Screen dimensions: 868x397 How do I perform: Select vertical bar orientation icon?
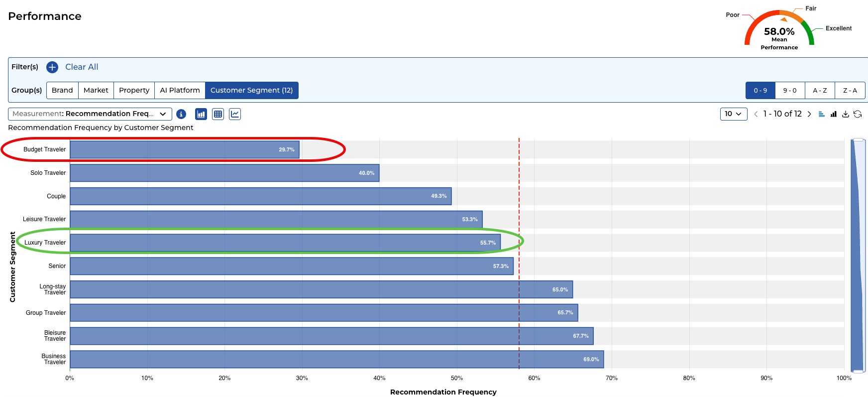coord(834,114)
